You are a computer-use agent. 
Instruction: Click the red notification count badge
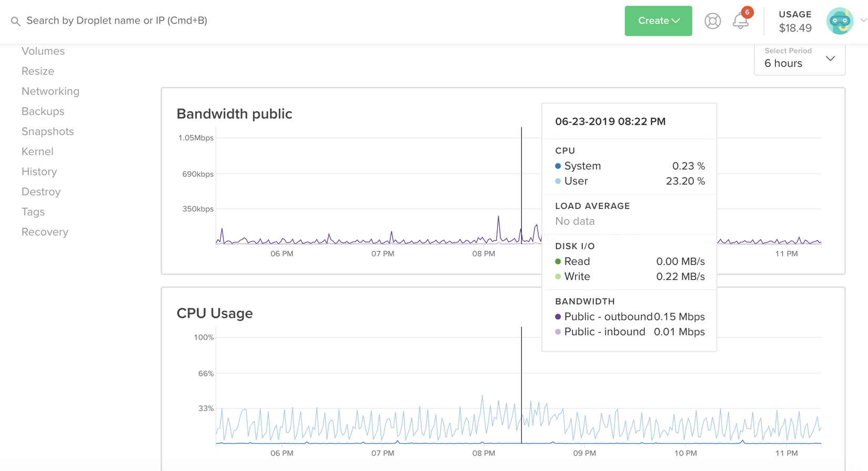[747, 12]
